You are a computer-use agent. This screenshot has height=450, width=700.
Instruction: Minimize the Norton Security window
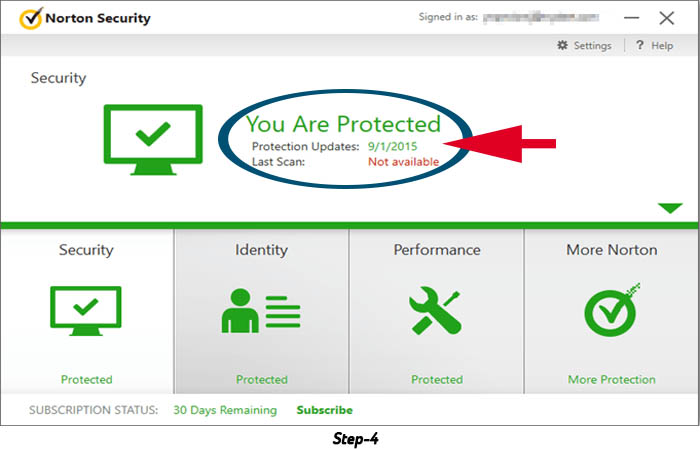click(631, 18)
